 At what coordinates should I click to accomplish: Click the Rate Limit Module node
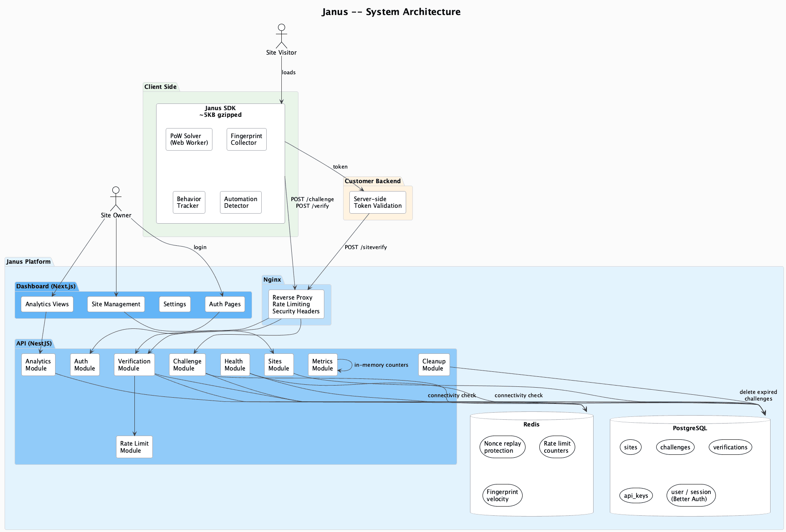[134, 447]
